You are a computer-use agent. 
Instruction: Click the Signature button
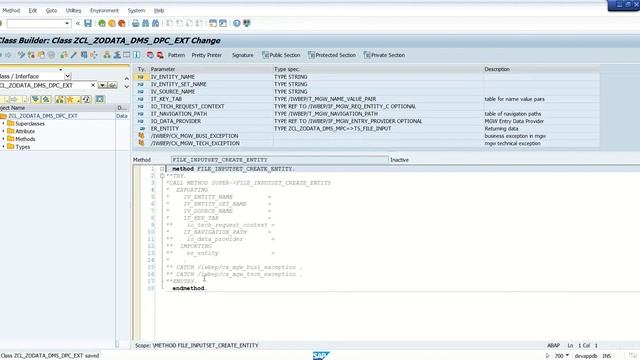click(x=242, y=55)
